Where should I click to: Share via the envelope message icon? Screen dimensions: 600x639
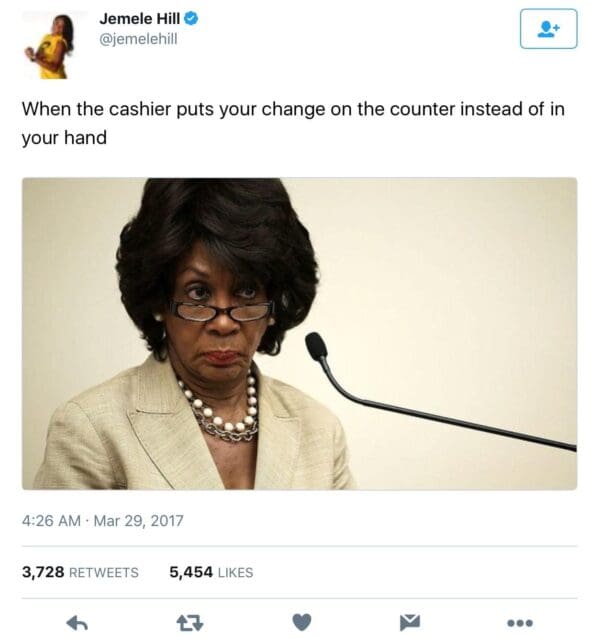click(x=410, y=622)
